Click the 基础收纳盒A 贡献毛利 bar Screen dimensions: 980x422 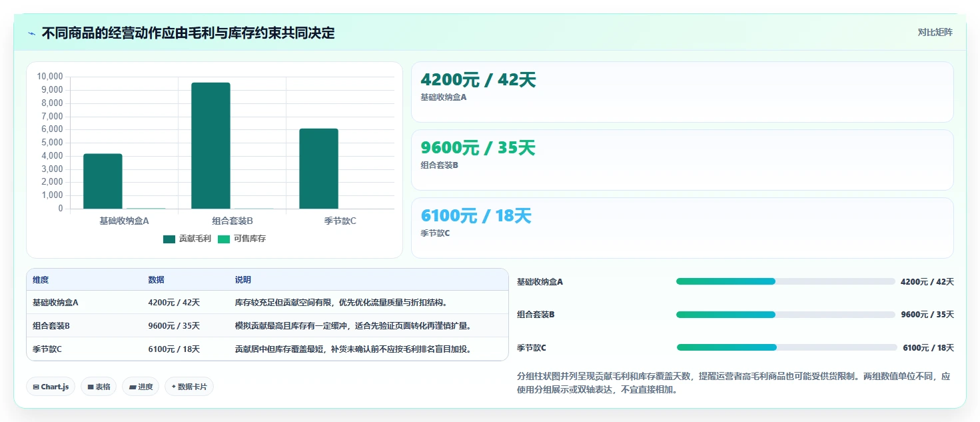click(103, 181)
